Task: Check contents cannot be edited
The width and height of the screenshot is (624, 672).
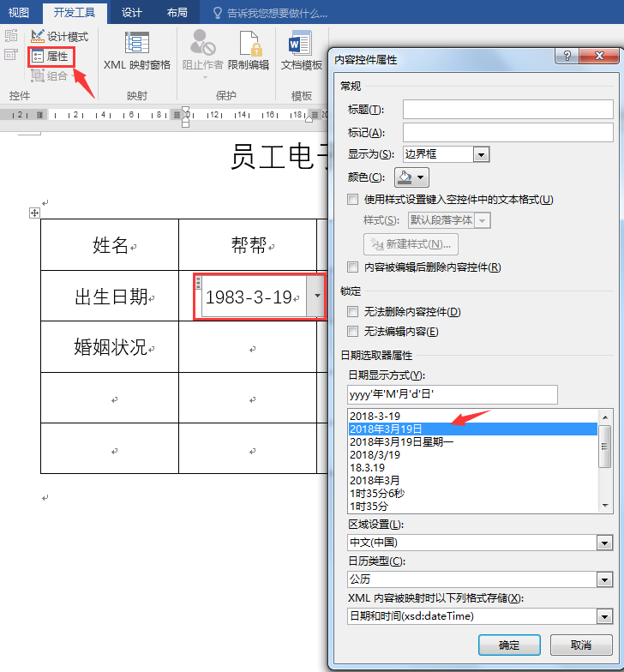Action: 353,331
